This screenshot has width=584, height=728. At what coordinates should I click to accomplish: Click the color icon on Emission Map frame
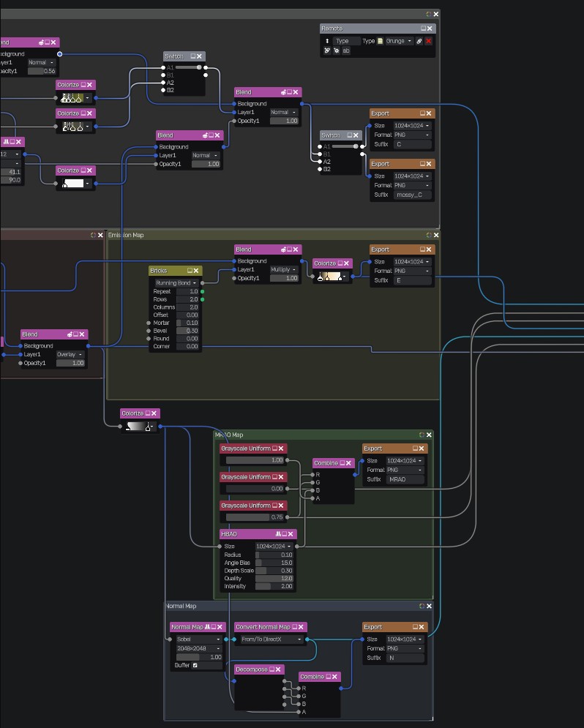tap(428, 235)
